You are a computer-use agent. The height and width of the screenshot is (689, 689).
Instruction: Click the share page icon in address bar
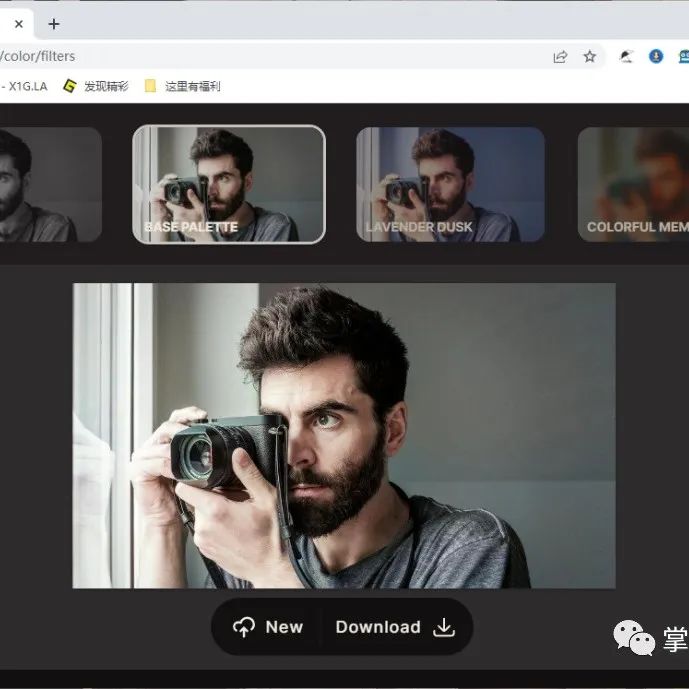tap(560, 57)
